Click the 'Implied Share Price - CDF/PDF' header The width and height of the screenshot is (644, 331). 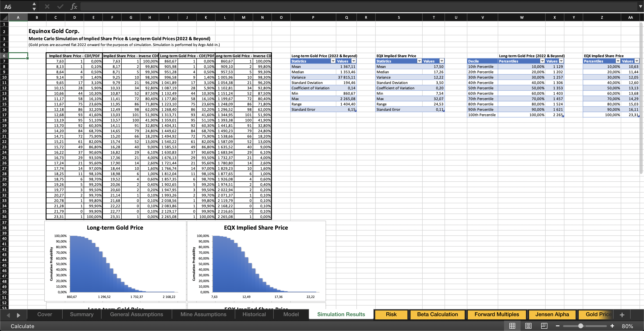(74, 56)
